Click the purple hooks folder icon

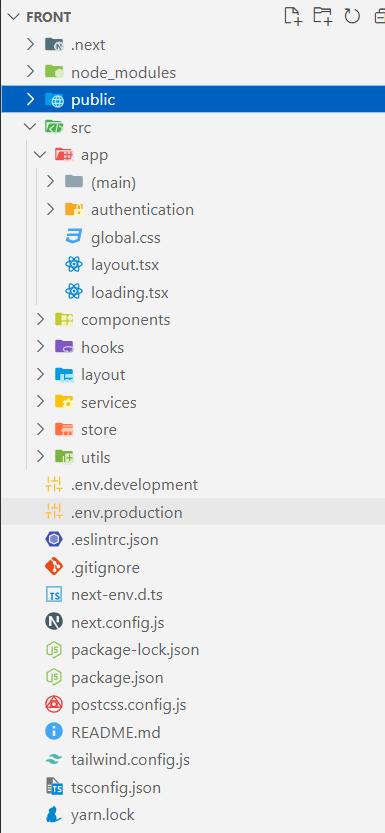coord(64,347)
